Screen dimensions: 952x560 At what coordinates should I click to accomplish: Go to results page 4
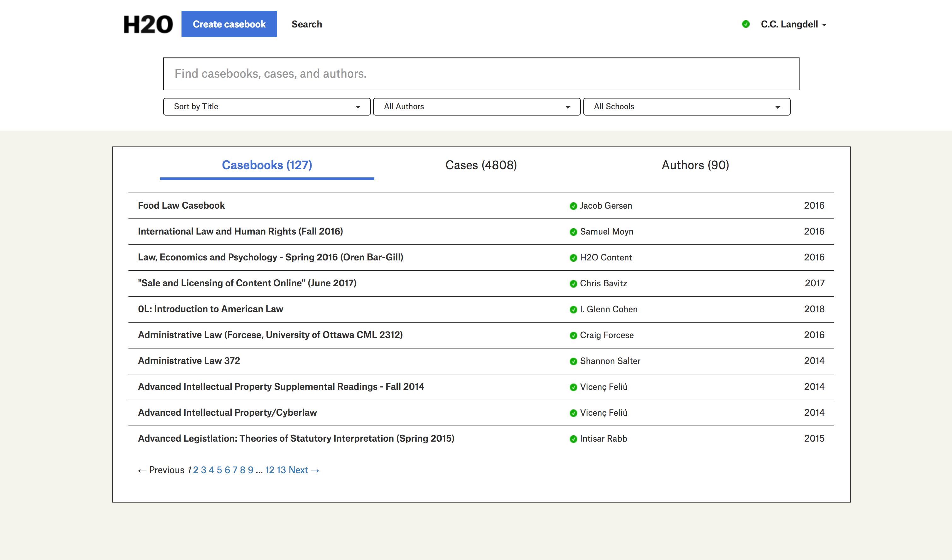pyautogui.click(x=211, y=470)
